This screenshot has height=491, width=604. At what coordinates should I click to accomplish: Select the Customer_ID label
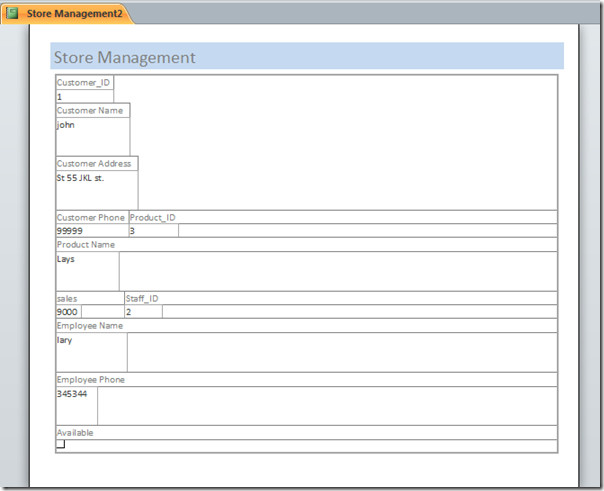click(85, 82)
